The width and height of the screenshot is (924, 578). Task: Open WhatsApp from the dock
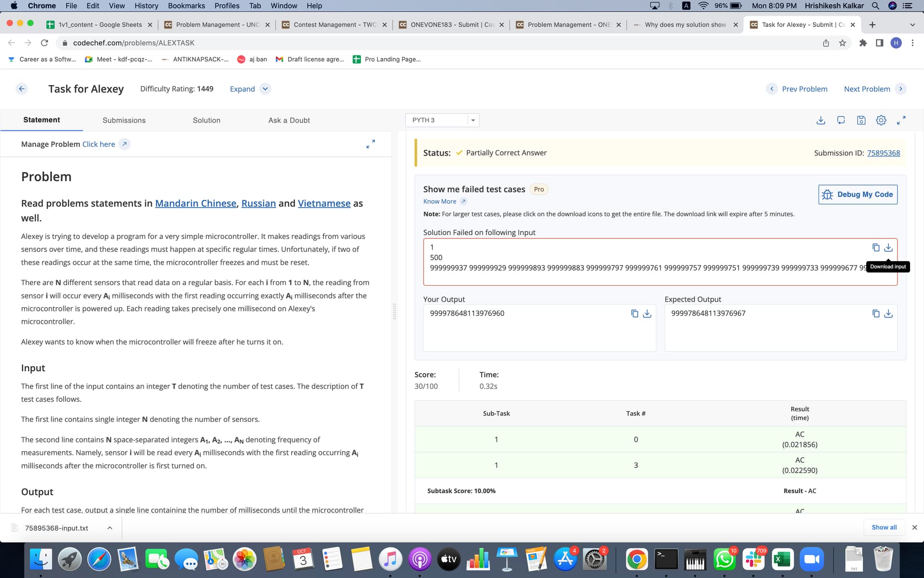coord(724,559)
